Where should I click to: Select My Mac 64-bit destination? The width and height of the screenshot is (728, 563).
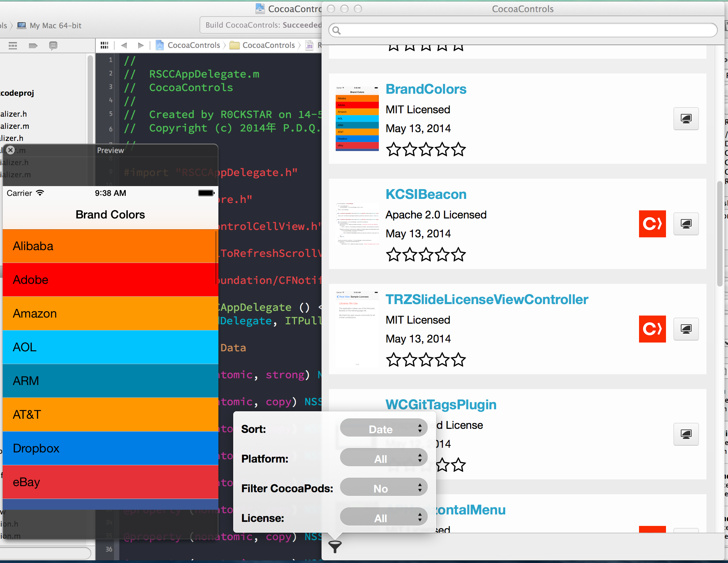coord(51,26)
